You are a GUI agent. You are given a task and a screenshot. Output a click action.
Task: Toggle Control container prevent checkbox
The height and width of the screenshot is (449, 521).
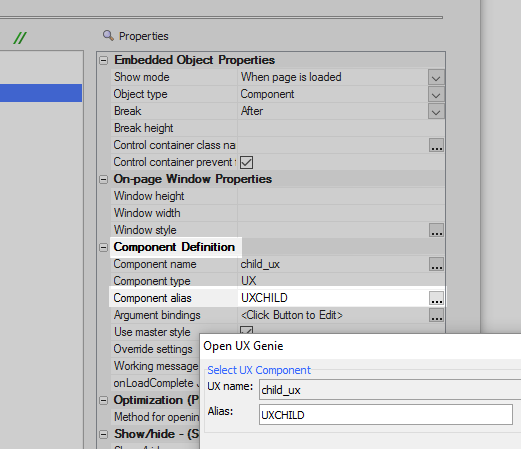[246, 162]
